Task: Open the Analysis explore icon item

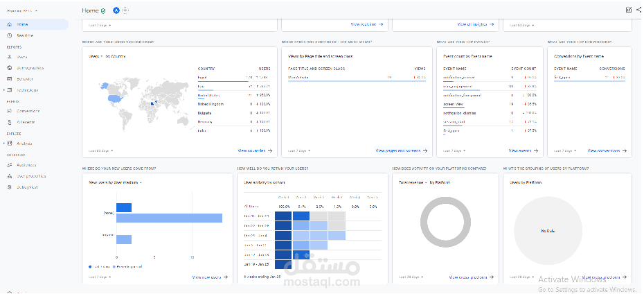Action: (x=10, y=144)
